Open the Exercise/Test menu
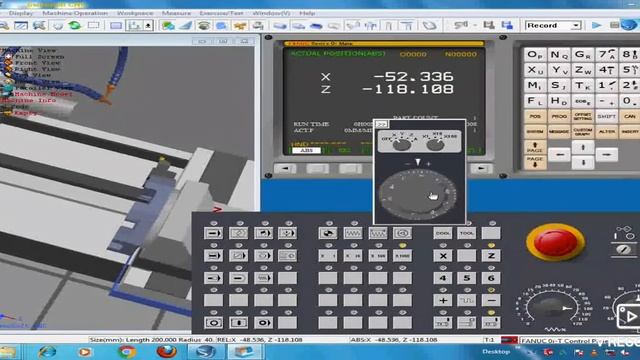Screen dimensions: 640x360 (x=221, y=13)
